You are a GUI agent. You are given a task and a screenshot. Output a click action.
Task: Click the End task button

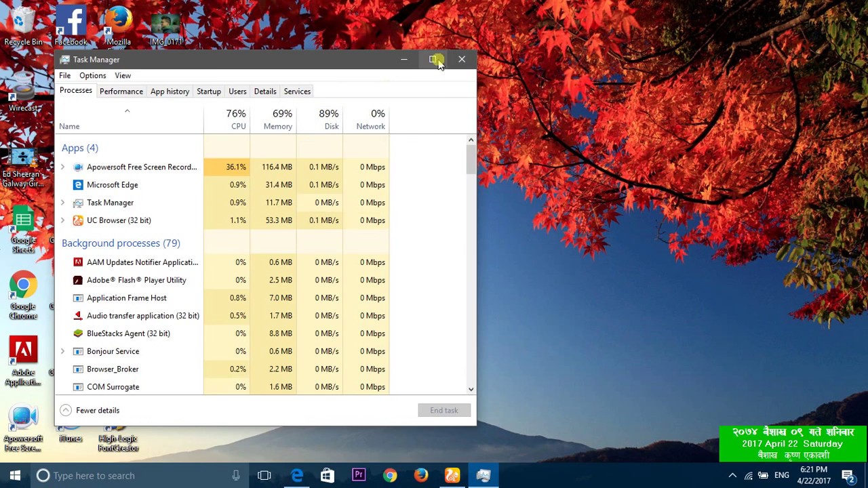click(x=444, y=410)
